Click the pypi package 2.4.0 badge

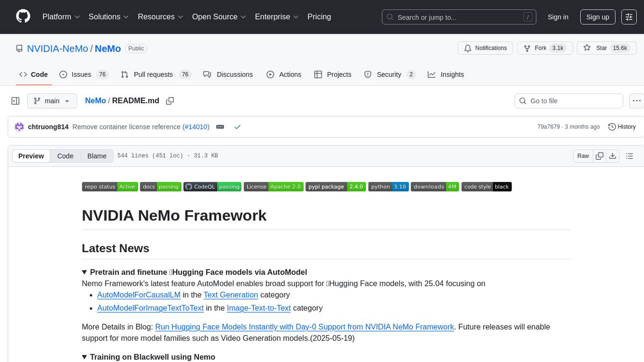(x=336, y=187)
